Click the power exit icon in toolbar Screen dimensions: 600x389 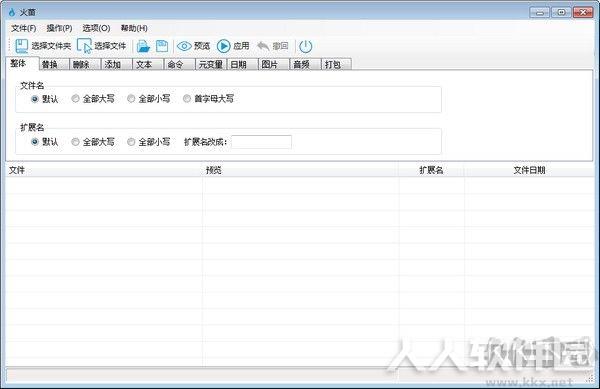(x=305, y=46)
